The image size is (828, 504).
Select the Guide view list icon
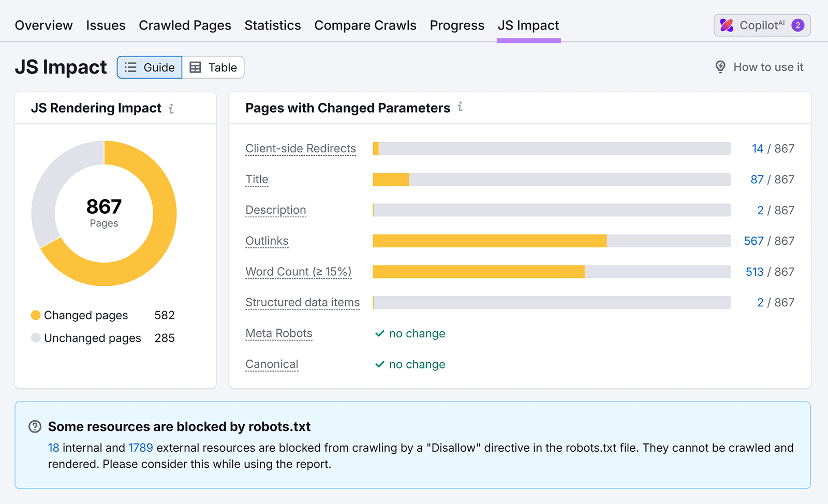point(130,67)
